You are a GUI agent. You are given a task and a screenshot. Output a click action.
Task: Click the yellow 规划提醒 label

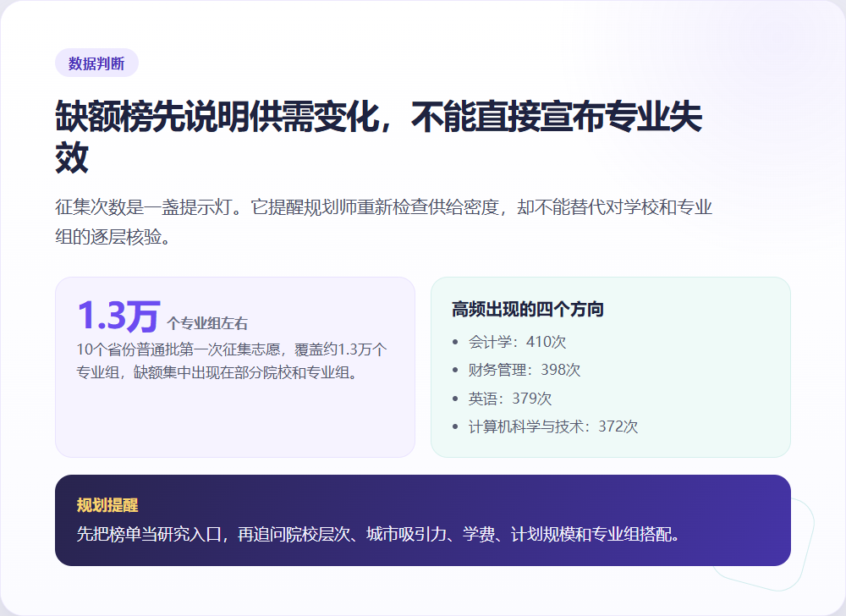point(107,505)
